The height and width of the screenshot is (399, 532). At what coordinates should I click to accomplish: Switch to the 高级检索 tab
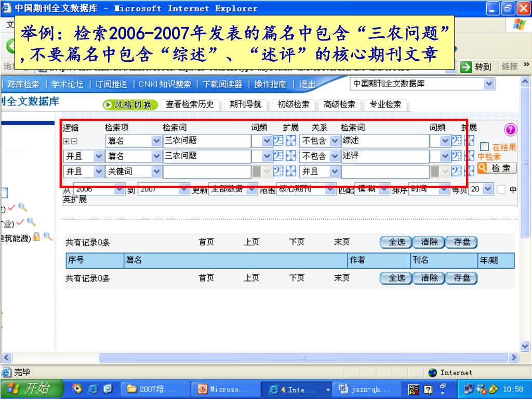click(x=339, y=104)
